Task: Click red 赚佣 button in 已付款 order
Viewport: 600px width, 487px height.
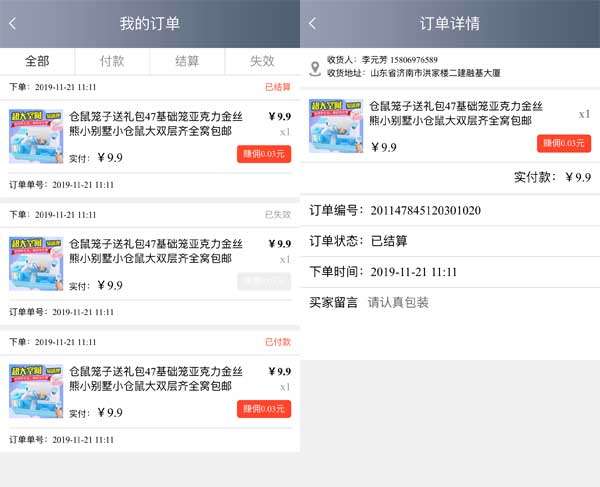Action: tap(264, 409)
